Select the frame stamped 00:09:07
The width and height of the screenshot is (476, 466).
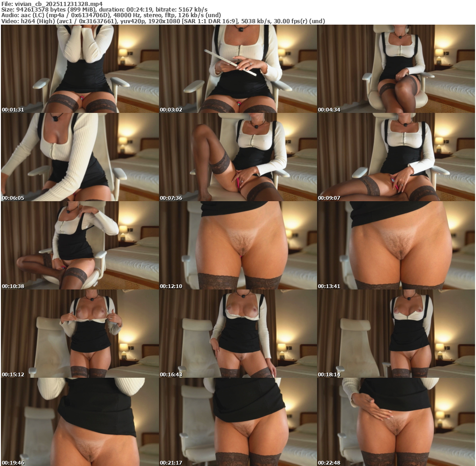[396, 157]
